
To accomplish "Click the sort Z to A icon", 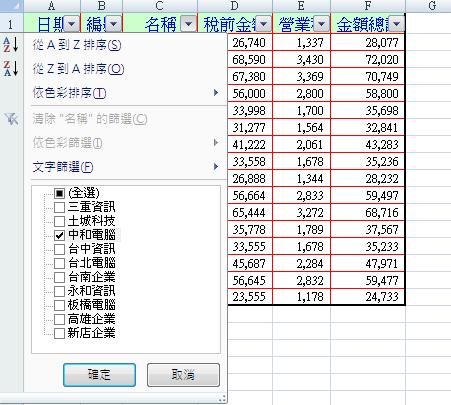I will [x=11, y=68].
